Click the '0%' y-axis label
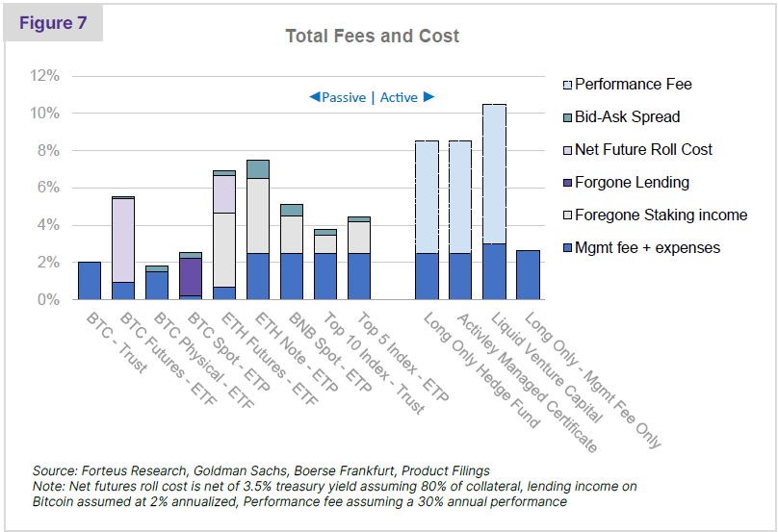778x532 pixels. click(x=48, y=299)
